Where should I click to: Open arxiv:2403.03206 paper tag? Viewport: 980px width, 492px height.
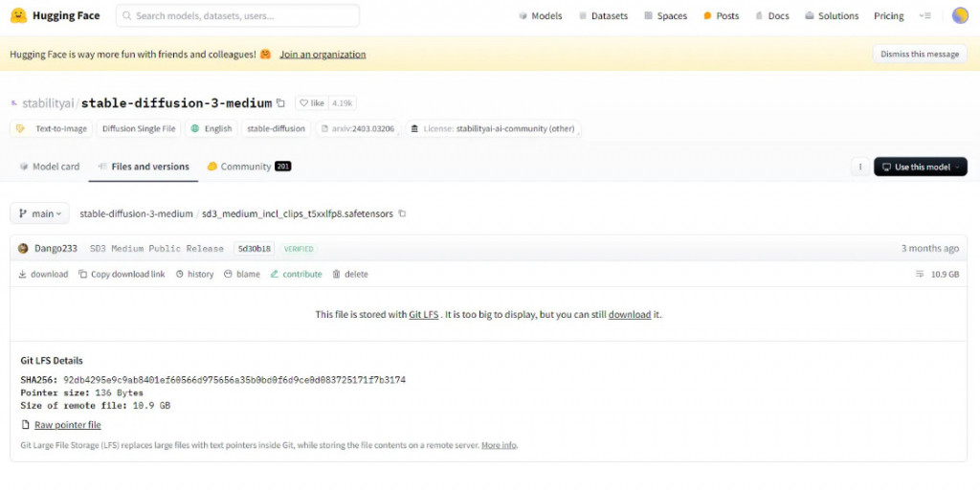click(358, 129)
